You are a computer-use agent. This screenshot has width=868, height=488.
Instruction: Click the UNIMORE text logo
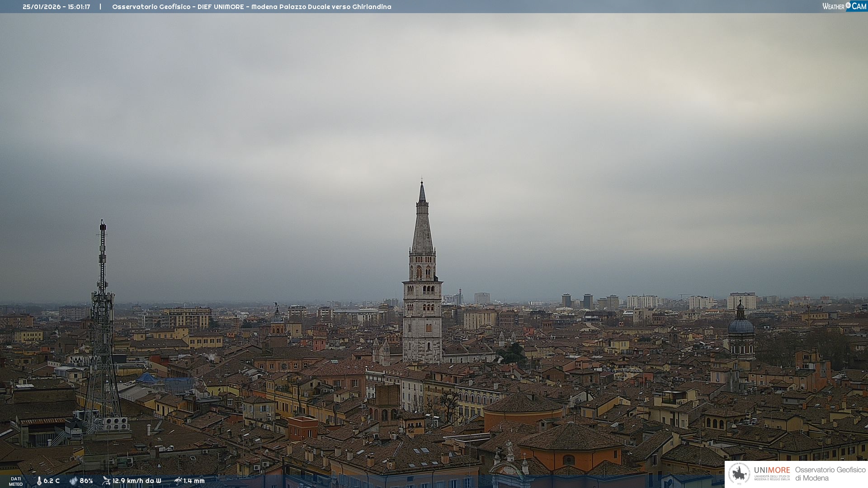772,470
